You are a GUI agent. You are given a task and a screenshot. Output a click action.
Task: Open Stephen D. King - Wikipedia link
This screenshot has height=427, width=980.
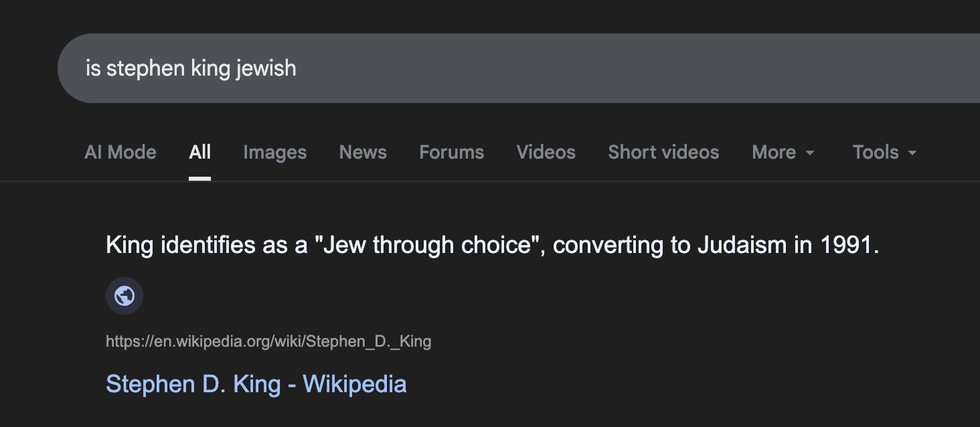pos(256,384)
